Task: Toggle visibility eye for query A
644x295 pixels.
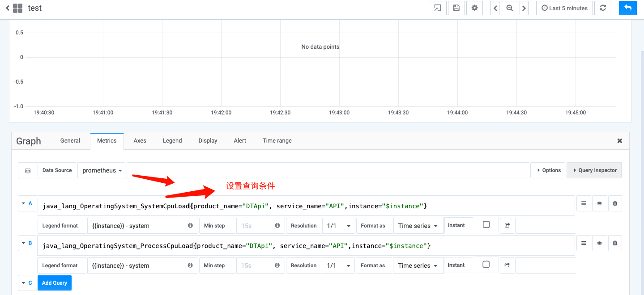Action: pos(599,203)
